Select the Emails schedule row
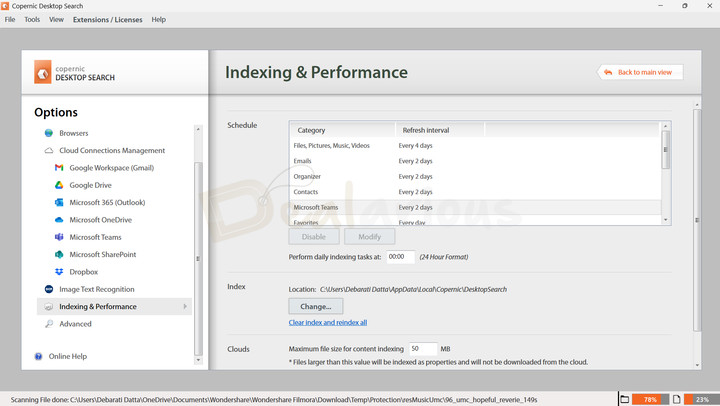 tap(475, 161)
